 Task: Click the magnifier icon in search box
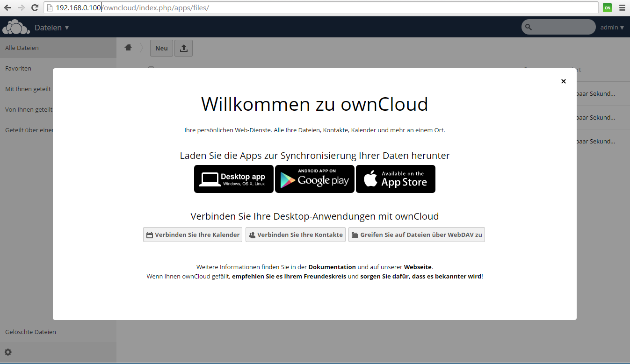tap(529, 27)
